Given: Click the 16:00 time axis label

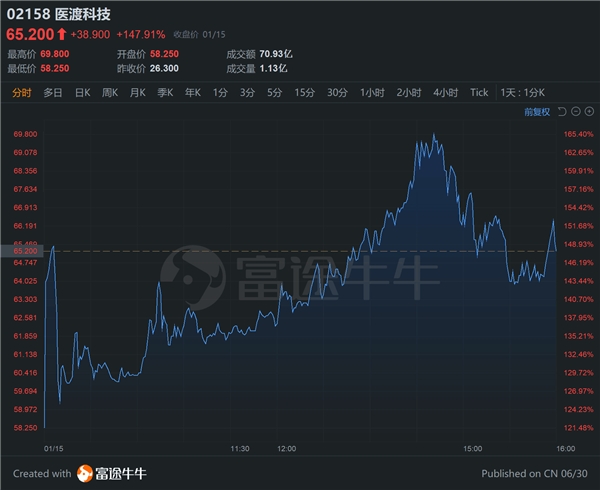Looking at the screenshot, I should click(x=566, y=449).
